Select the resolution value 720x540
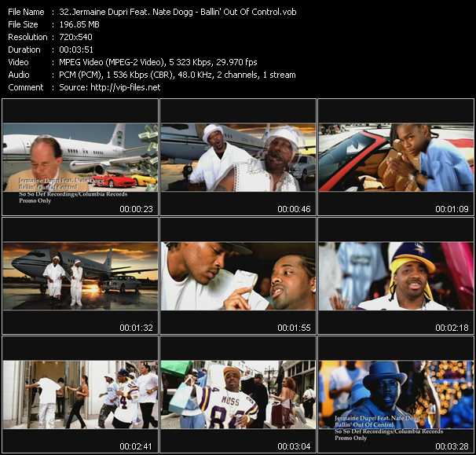The image size is (476, 455). click(x=75, y=37)
